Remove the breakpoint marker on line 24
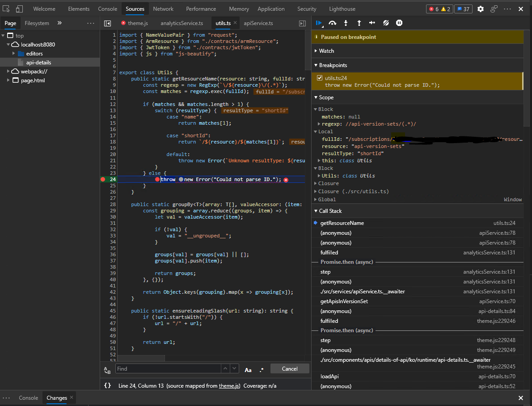 (x=103, y=179)
